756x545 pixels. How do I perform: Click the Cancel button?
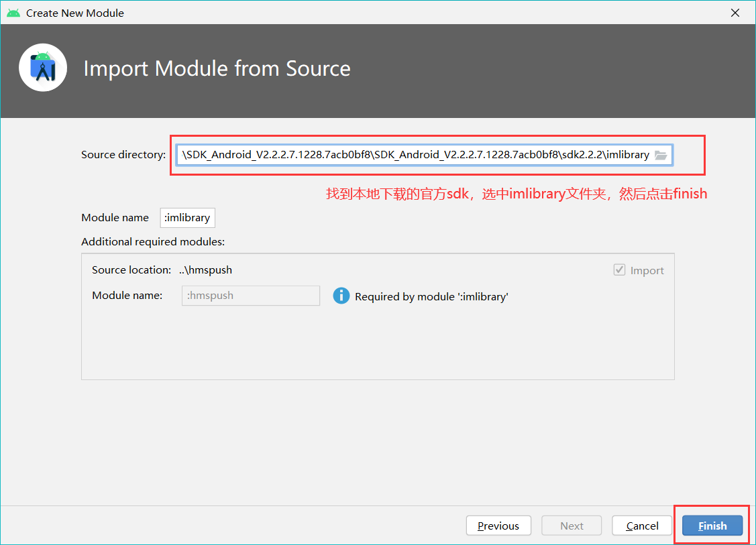coord(642,526)
